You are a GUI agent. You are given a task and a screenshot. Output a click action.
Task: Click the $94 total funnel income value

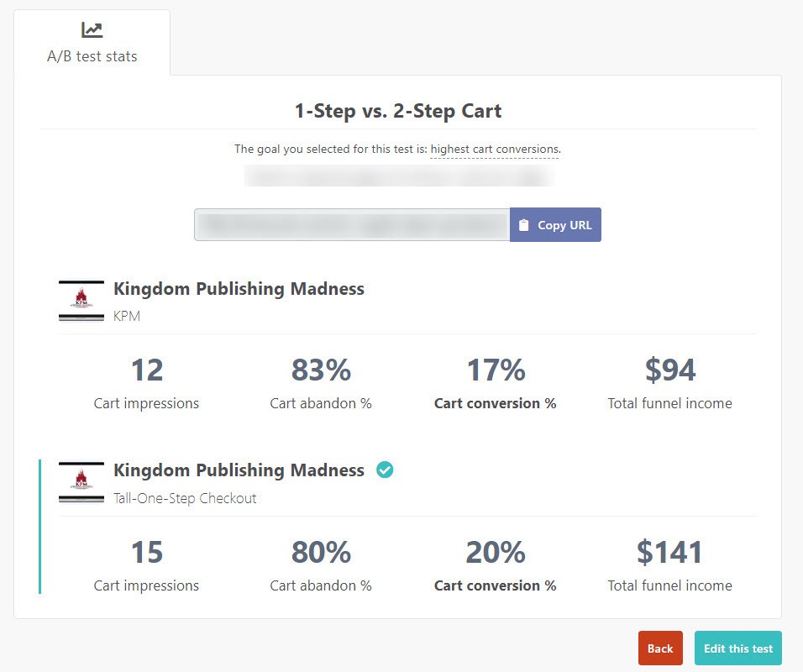coord(669,370)
